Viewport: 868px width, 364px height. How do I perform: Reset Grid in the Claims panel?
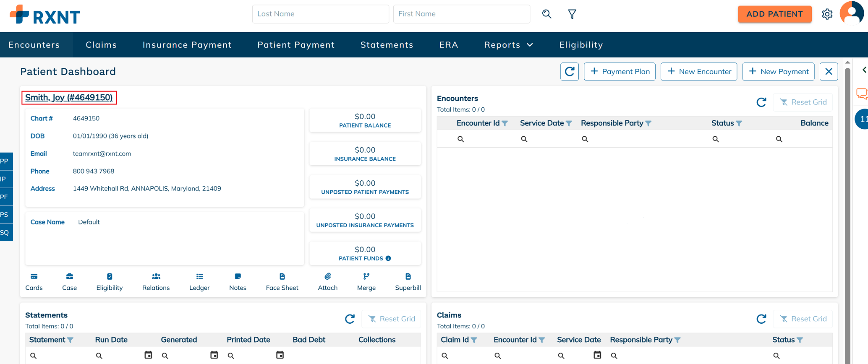[803, 319]
